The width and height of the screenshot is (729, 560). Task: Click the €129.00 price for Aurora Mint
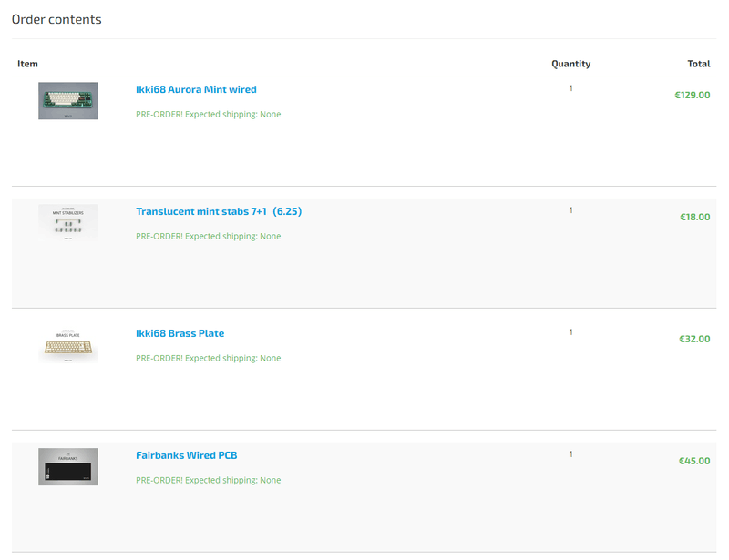coord(692,95)
